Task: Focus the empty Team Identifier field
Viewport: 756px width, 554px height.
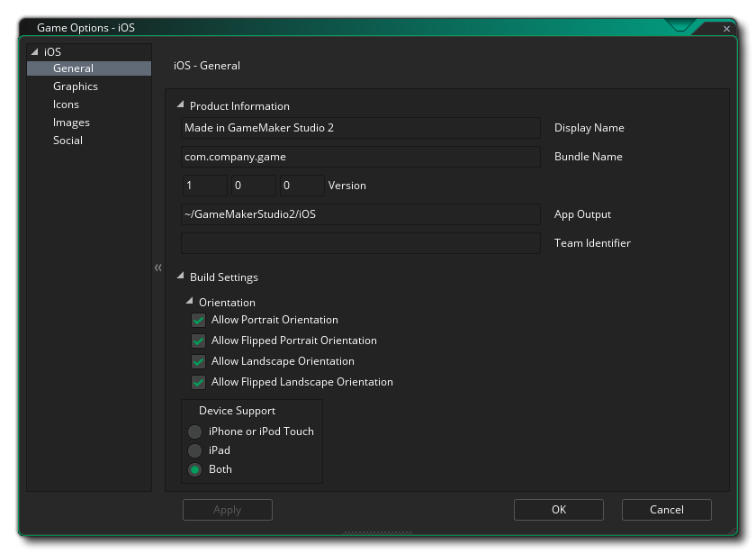Action: coord(360,243)
